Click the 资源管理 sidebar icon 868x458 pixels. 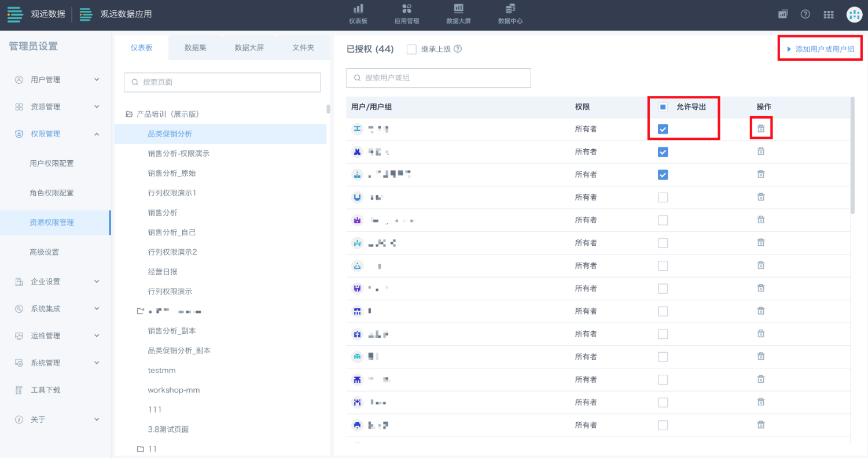19,107
